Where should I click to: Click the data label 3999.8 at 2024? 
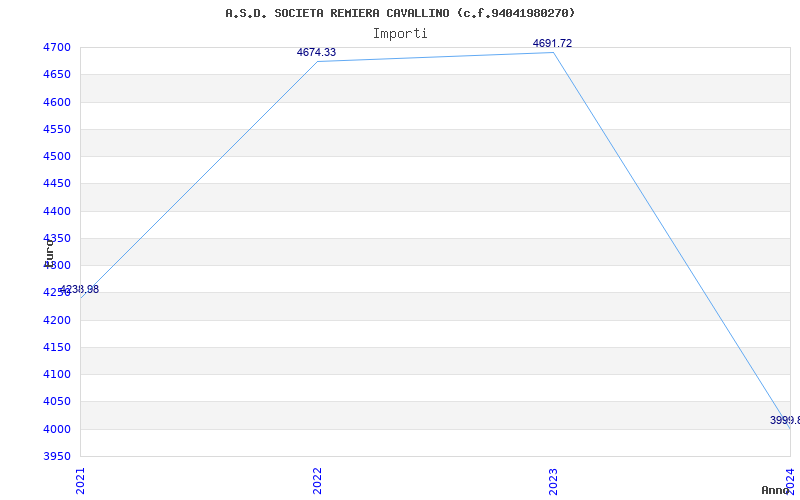785,420
